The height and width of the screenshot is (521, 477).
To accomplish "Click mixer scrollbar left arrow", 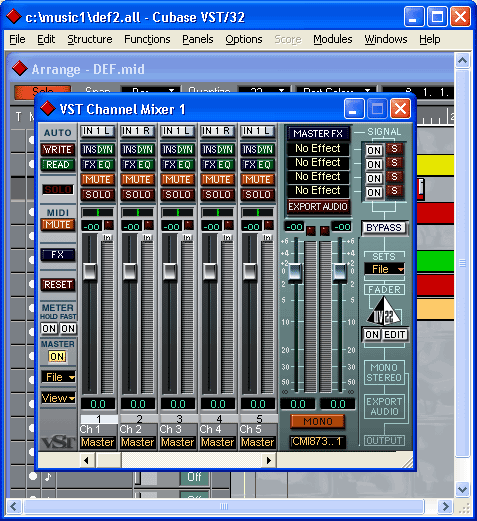I will click(87, 460).
